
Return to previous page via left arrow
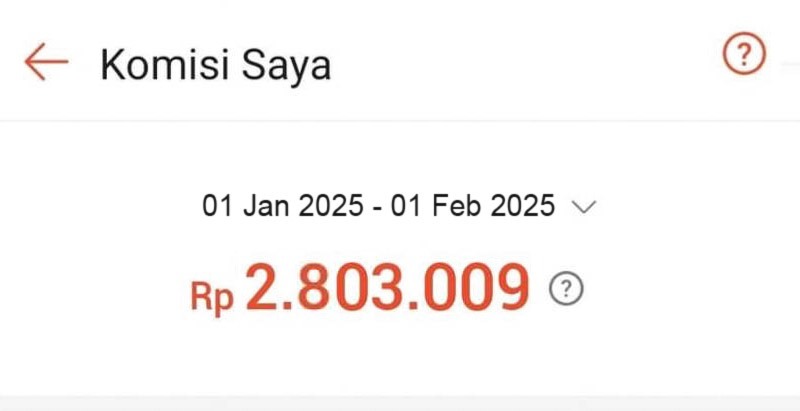pos(46,62)
